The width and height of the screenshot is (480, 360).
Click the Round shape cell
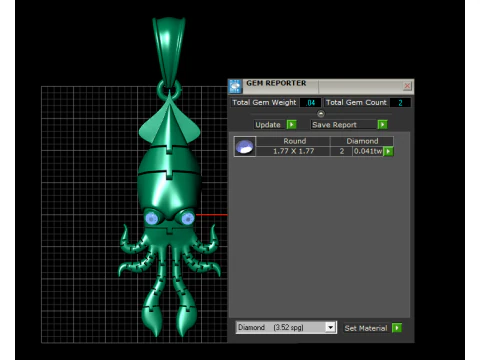coord(293,141)
